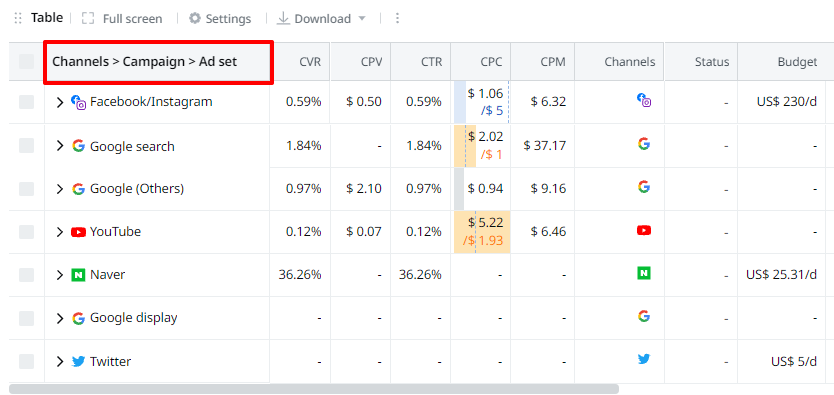Viewport: 834px width, 395px height.
Task: Click the Budget column header
Action: click(781, 62)
